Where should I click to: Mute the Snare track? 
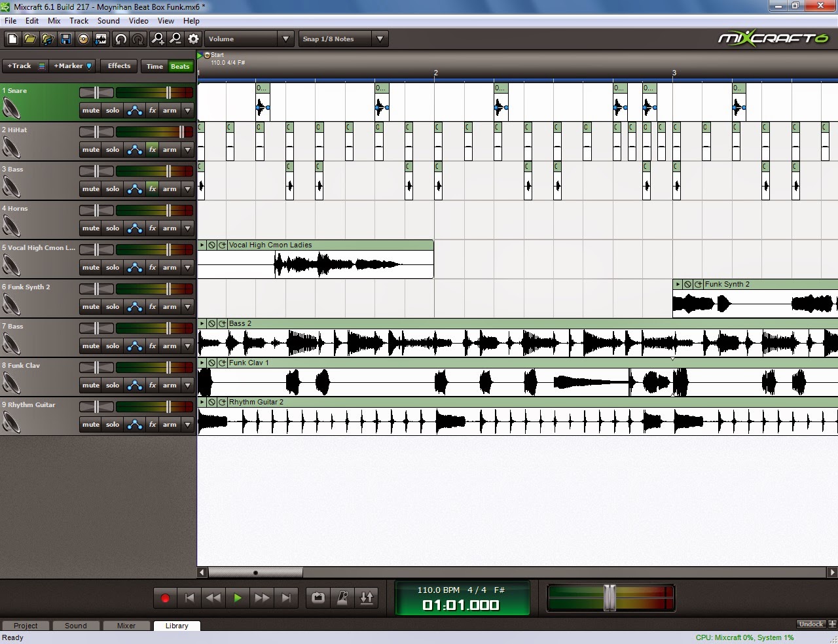[91, 111]
